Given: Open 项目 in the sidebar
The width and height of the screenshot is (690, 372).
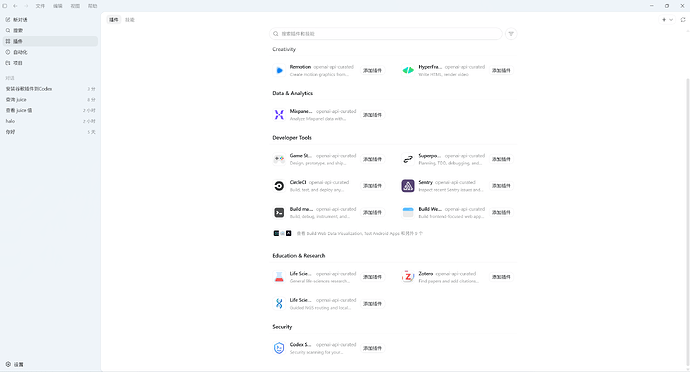Looking at the screenshot, I should click(50, 63).
